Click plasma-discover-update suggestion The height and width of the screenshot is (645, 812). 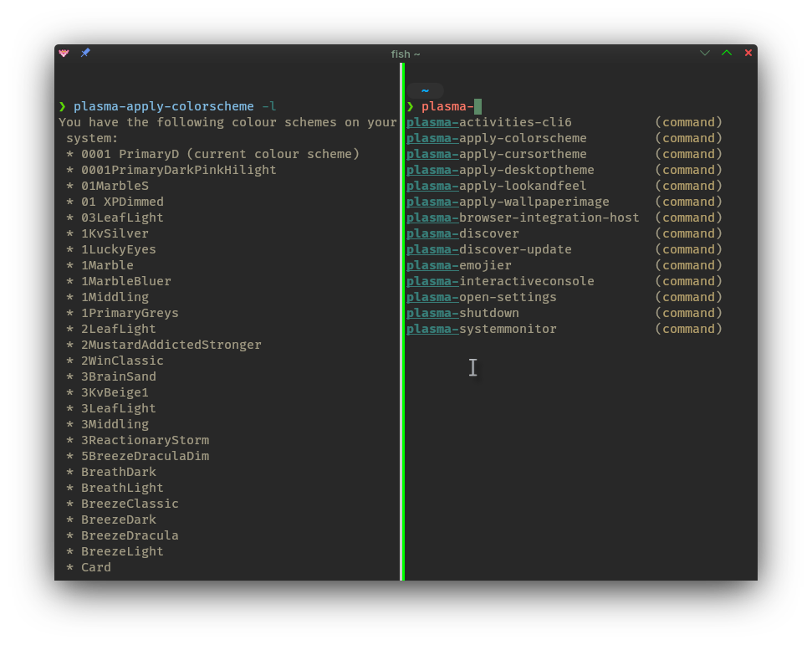(x=489, y=249)
